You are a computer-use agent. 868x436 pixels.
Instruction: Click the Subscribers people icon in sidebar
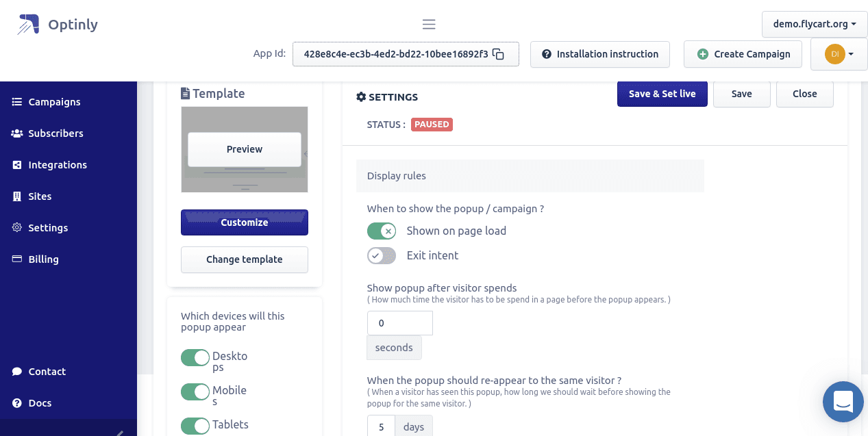click(17, 133)
